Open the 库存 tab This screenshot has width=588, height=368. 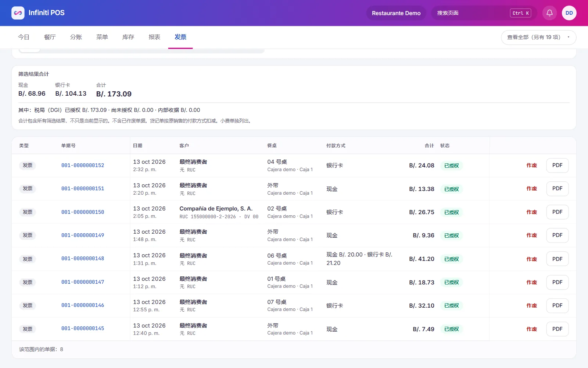[x=128, y=37]
